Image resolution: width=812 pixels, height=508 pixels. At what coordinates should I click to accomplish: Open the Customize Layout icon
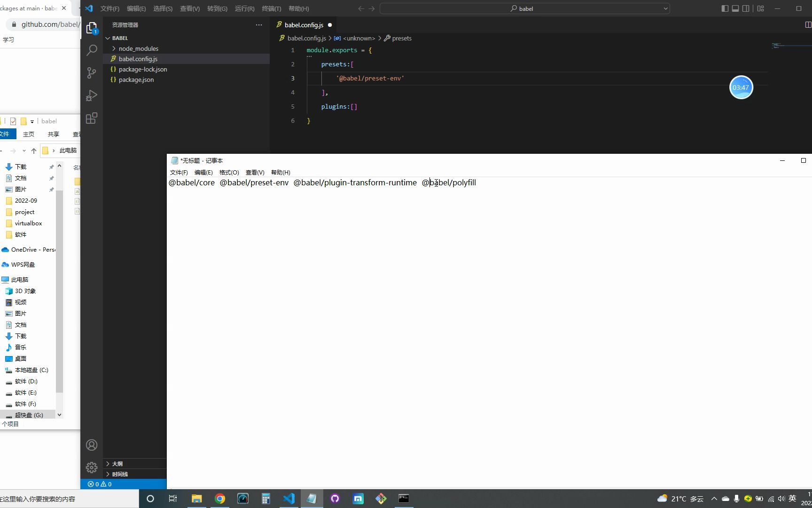click(x=761, y=8)
